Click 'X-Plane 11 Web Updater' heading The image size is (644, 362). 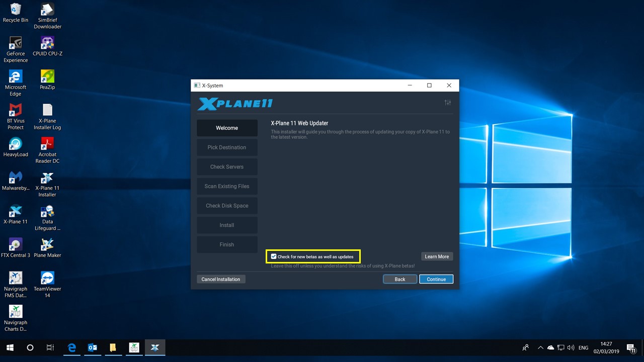299,123
